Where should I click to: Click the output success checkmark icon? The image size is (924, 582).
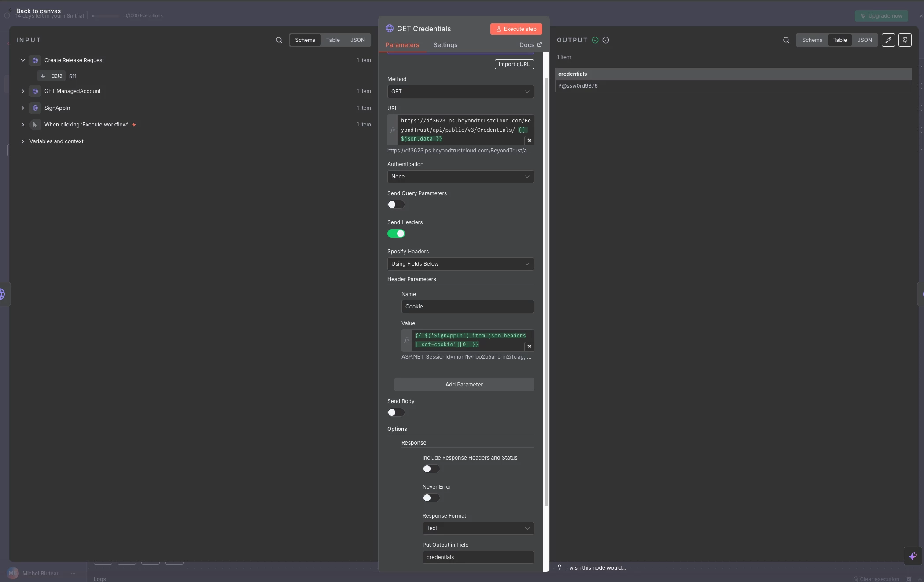coord(595,40)
